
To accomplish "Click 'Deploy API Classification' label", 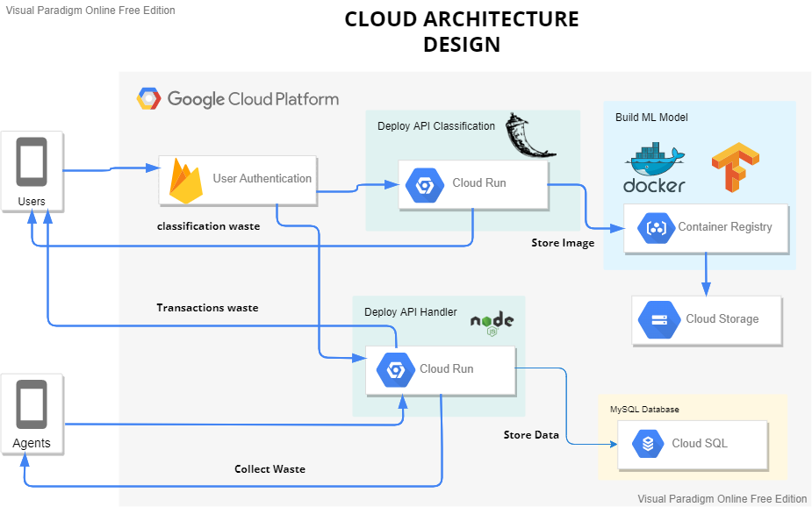I will [436, 126].
